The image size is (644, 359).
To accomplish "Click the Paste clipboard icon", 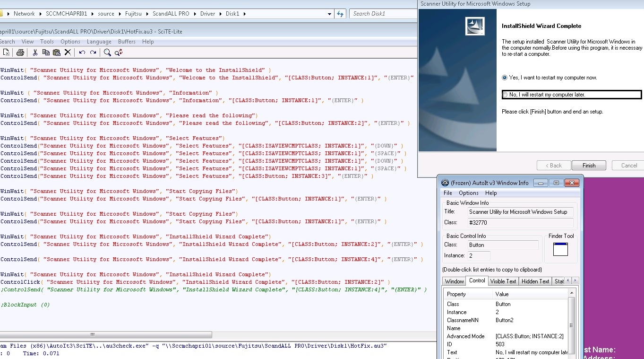I will point(57,53).
